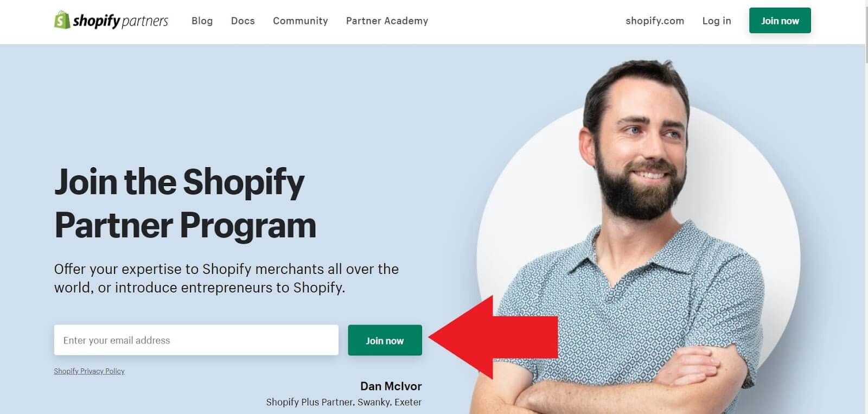
Task: Open the Blog menu item
Action: pos(202,21)
